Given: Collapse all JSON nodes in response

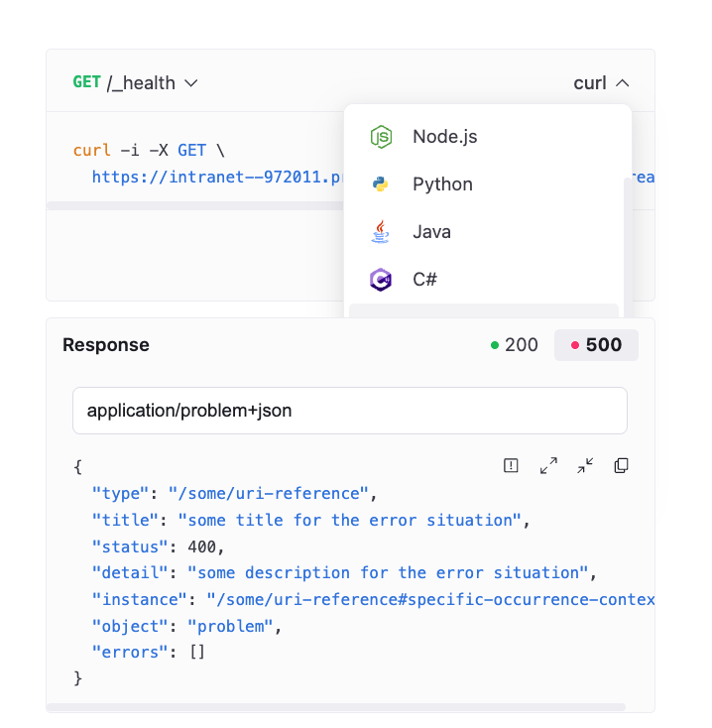Looking at the screenshot, I should pyautogui.click(x=585, y=465).
